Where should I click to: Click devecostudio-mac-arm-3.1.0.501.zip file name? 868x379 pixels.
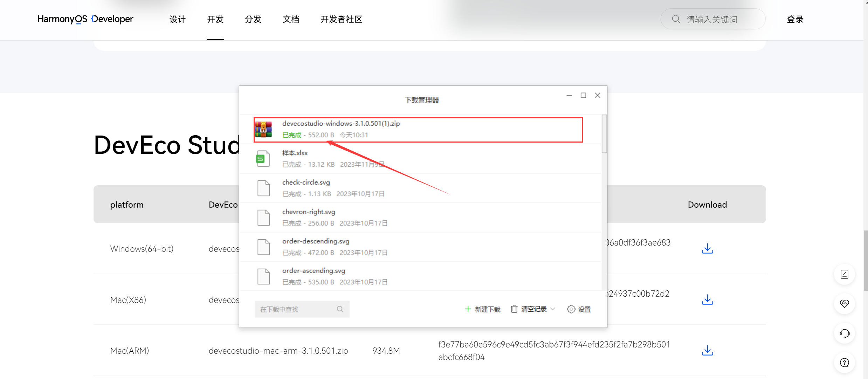(278, 351)
